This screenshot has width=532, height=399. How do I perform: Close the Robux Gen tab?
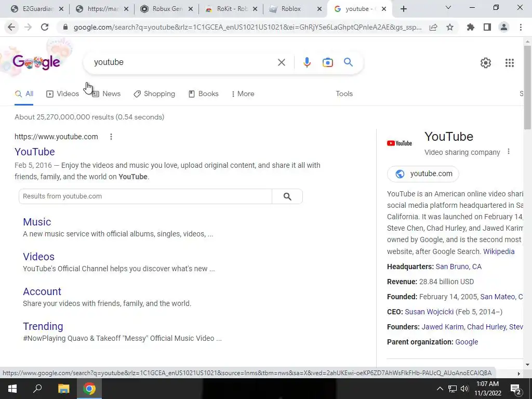pyautogui.click(x=191, y=9)
